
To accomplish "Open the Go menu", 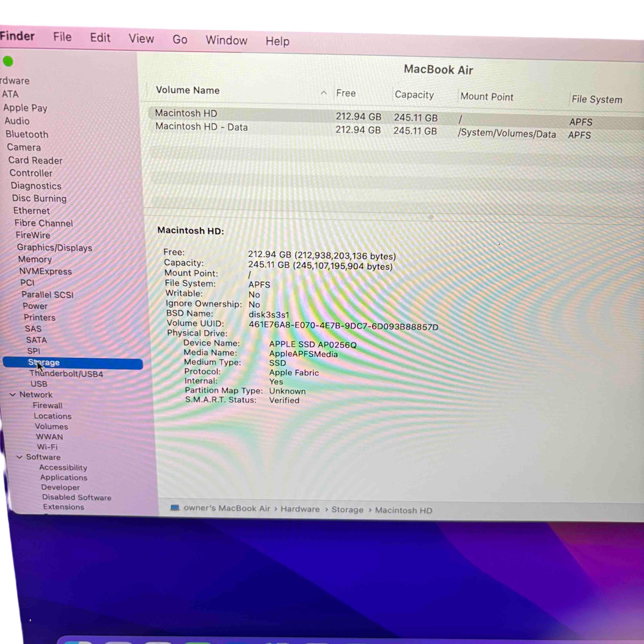I will click(180, 39).
